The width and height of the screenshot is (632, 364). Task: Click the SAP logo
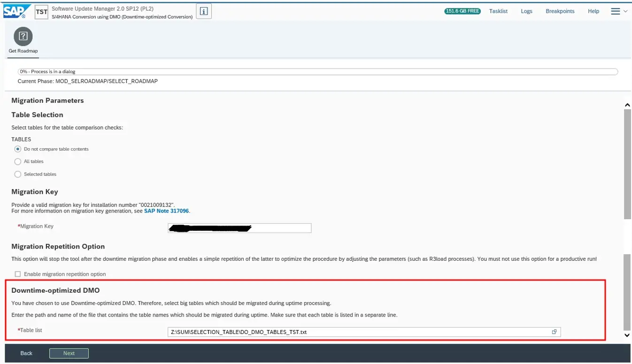pyautogui.click(x=17, y=11)
